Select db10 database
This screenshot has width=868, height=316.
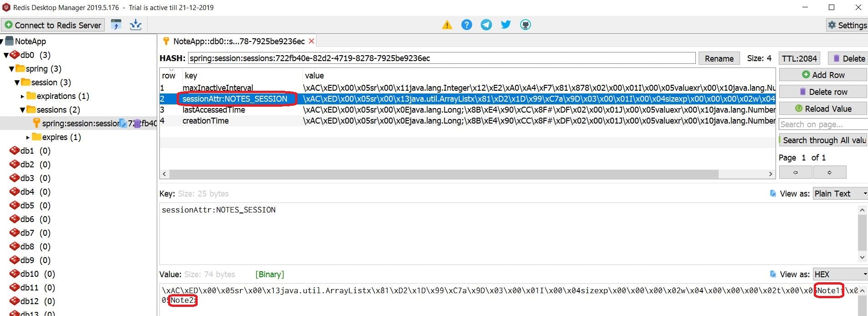(32, 274)
